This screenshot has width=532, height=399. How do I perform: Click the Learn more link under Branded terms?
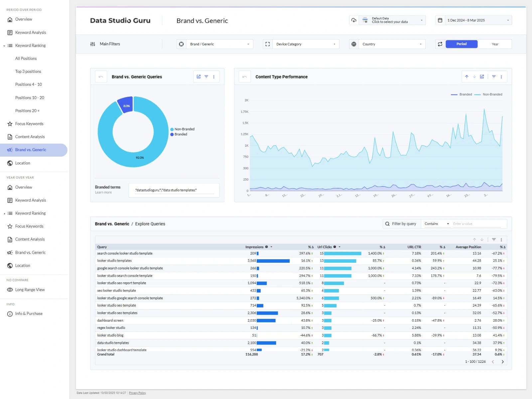point(103,193)
